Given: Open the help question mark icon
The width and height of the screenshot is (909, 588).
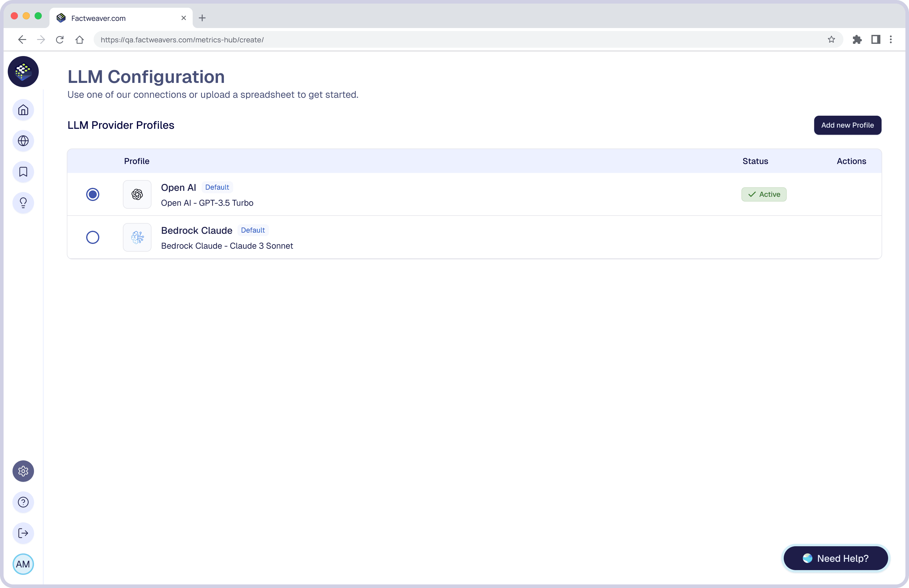Looking at the screenshot, I should [23, 502].
